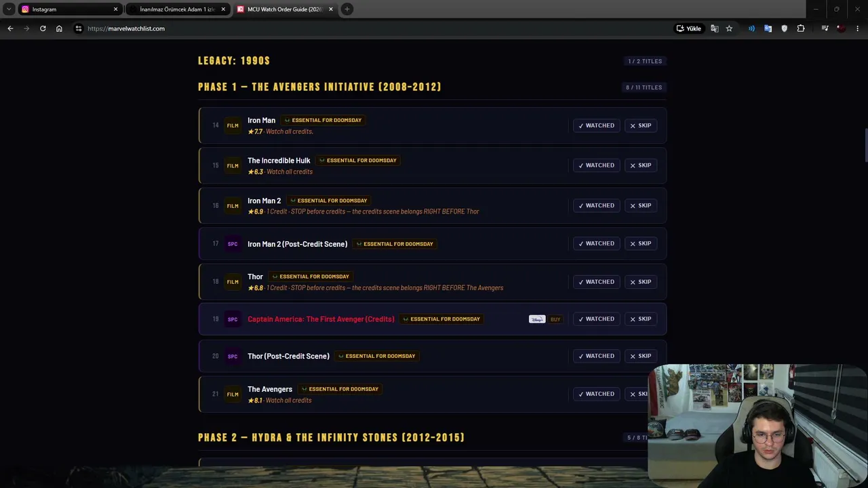Image resolution: width=868 pixels, height=488 pixels.
Task: Collapse the Legacy: 1990s section heading
Action: (x=234, y=61)
